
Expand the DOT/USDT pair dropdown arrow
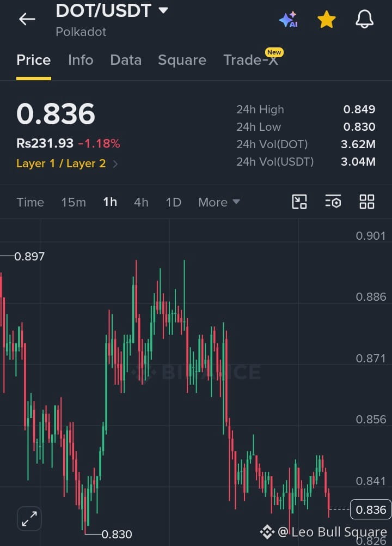coord(163,10)
